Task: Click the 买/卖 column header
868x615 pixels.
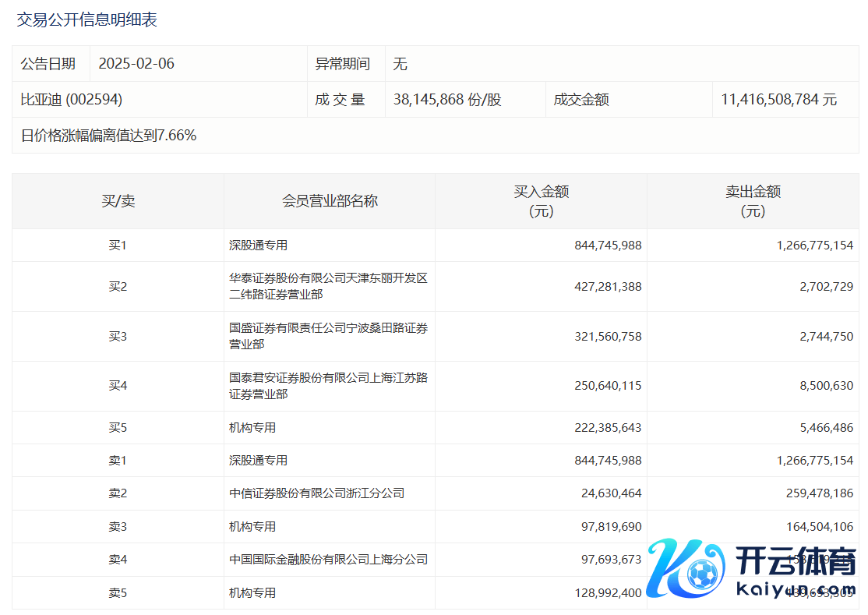Action: [118, 201]
